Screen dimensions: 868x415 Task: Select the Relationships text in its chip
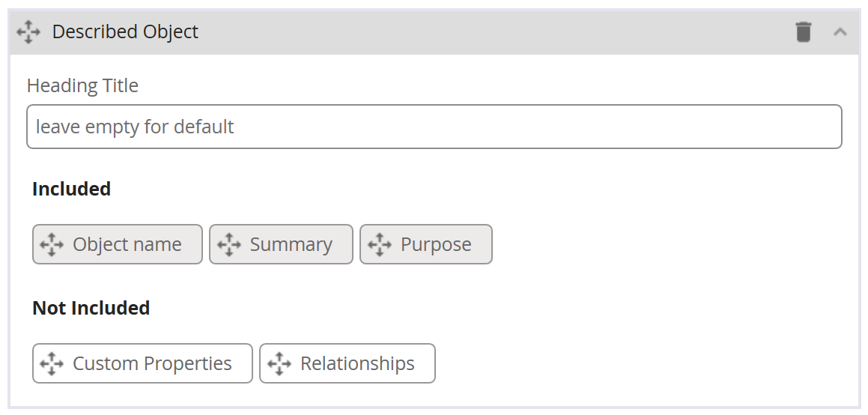[x=357, y=363]
